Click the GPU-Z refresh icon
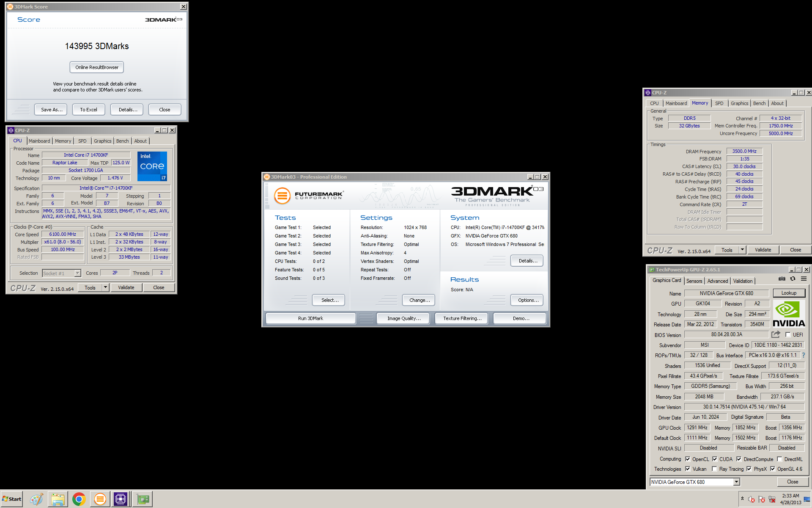Image resolution: width=812 pixels, height=508 pixels. point(793,279)
